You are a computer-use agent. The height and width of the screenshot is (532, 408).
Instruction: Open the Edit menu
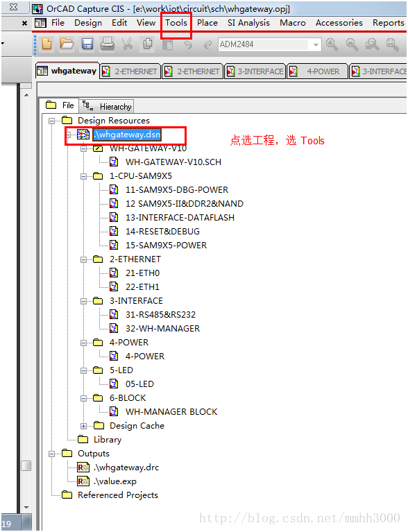(119, 23)
